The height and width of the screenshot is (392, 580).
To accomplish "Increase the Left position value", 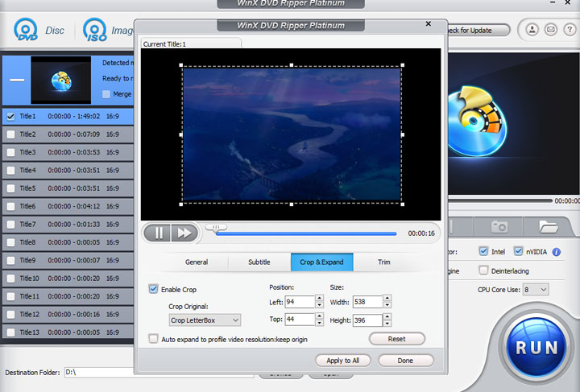I will pyautogui.click(x=319, y=298).
